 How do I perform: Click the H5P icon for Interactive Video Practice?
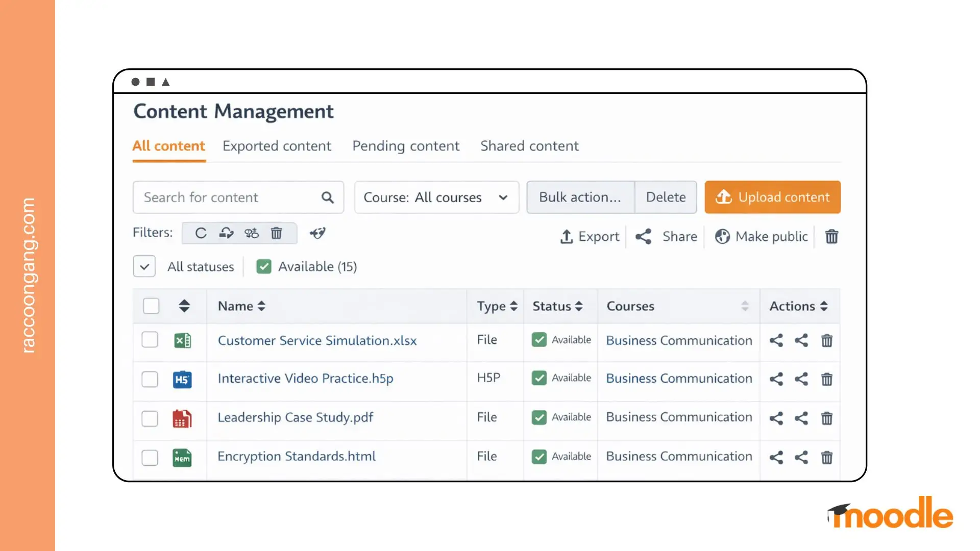[x=183, y=379]
